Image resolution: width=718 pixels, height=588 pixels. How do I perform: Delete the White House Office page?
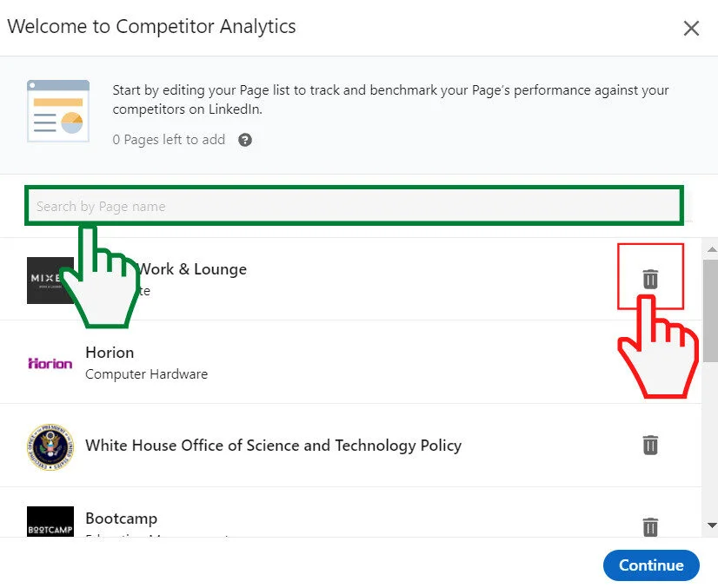pyautogui.click(x=650, y=445)
